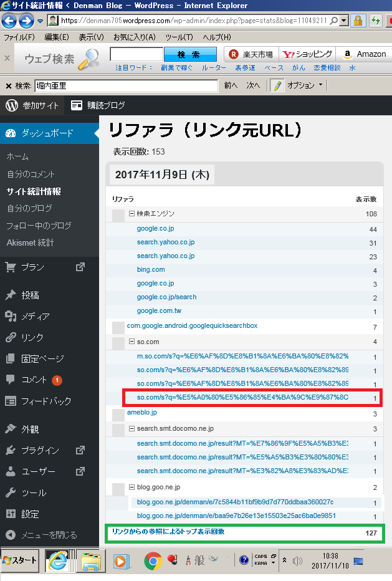The image size is (392, 581).
Task: Close the web search toolbar
Action: pos(7,58)
